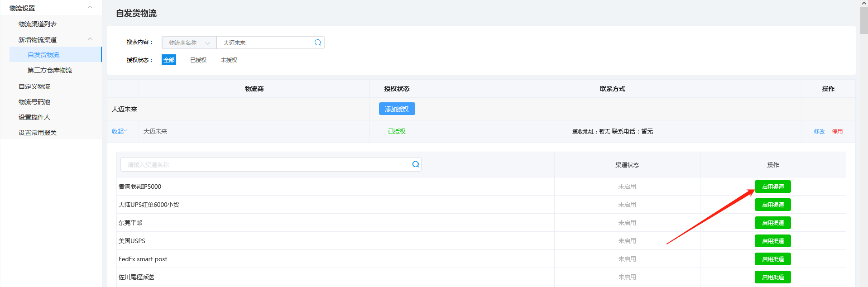Enable the 香港联邦IP5000 channel
868x287 pixels.
772,187
